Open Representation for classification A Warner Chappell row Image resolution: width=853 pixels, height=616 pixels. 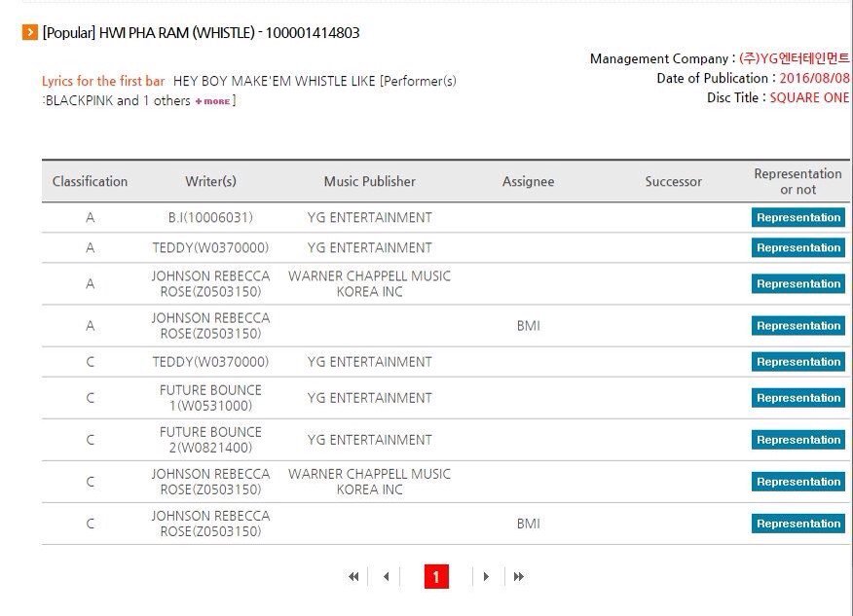[x=798, y=284]
